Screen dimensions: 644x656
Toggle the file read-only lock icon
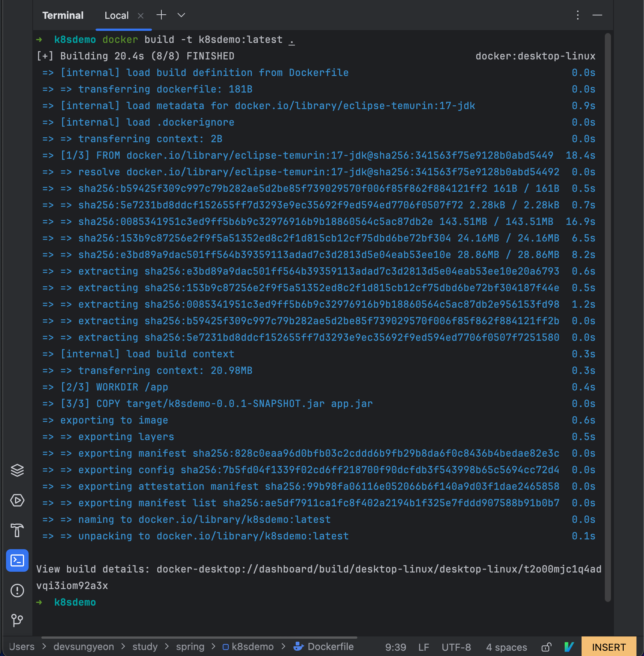[546, 647]
